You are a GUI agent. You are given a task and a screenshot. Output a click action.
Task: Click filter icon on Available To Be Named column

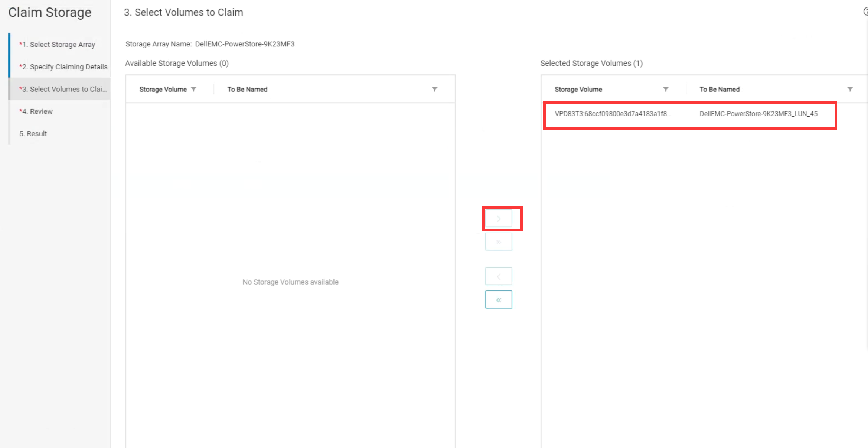(x=434, y=89)
